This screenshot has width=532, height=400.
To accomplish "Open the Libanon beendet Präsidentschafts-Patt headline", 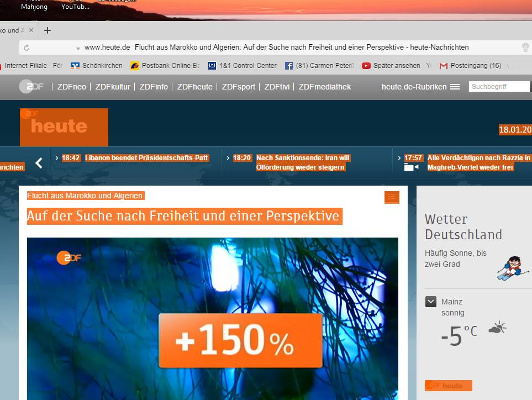I will [146, 158].
